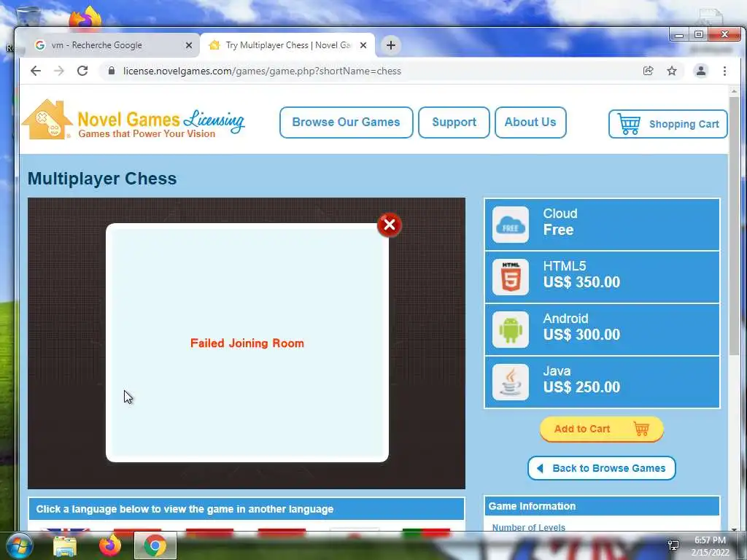The image size is (747, 560).
Task: Open a new browser tab
Action: coord(391,45)
